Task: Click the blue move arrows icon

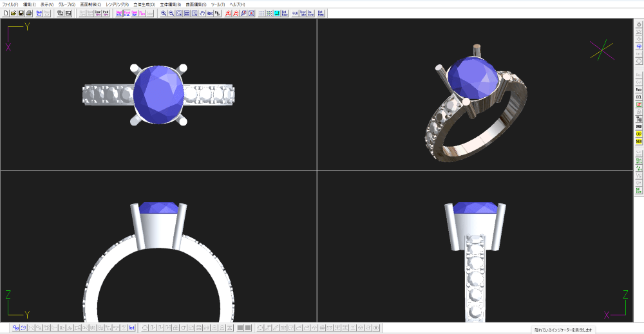Action: click(639, 46)
